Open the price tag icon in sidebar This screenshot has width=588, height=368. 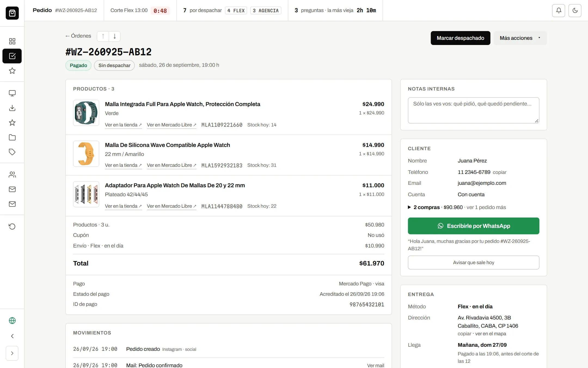pos(12,152)
